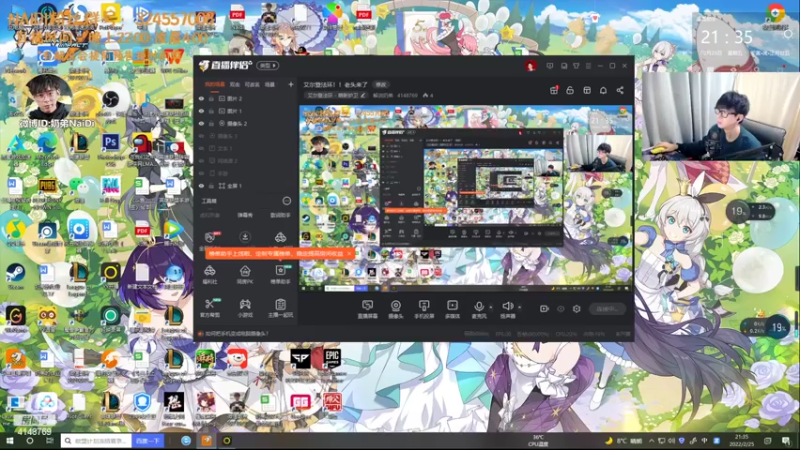
Task: Collapse the 工具箱 toolbox section
Action: click(287, 201)
